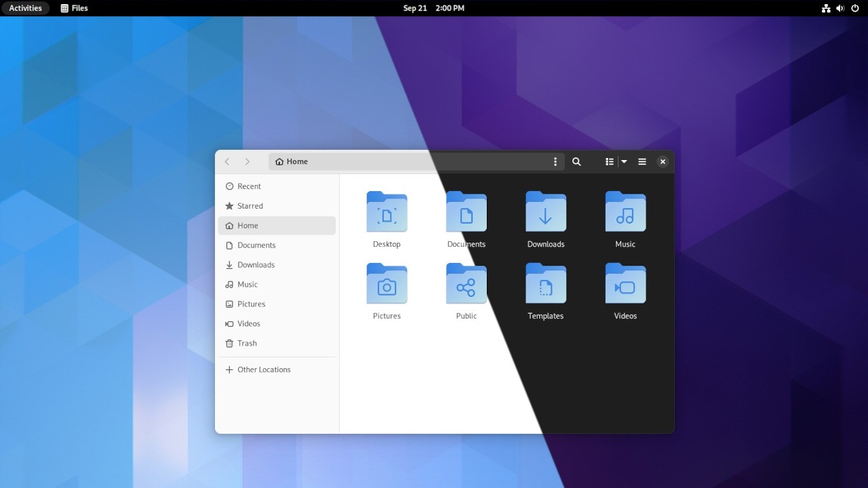Click the volume icon in top bar
Image resolution: width=868 pixels, height=488 pixels.
[840, 8]
